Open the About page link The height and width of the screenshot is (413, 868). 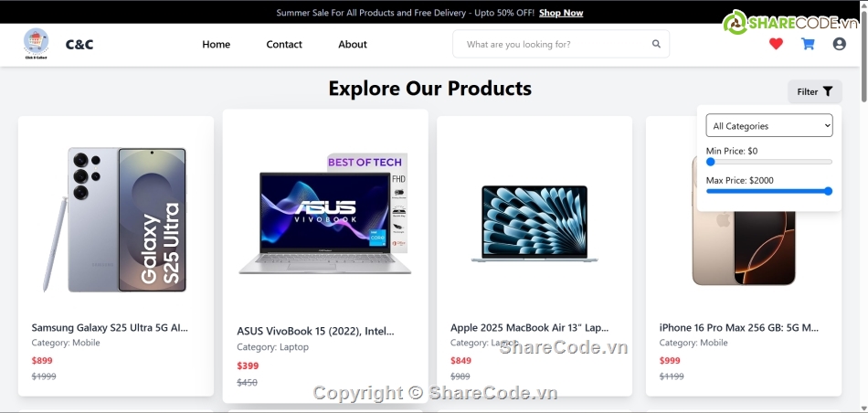point(353,44)
